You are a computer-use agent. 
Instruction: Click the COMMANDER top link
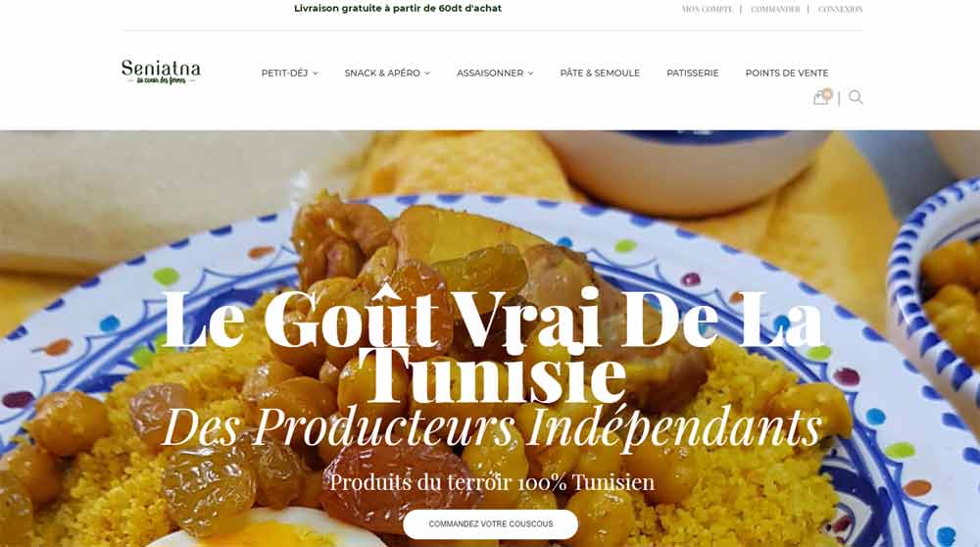tap(775, 10)
